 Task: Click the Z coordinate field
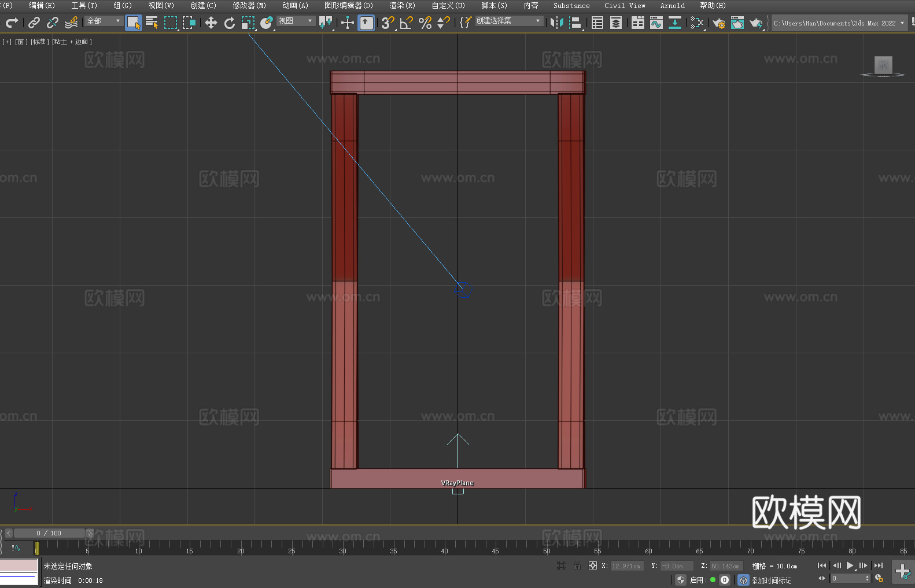pos(726,566)
